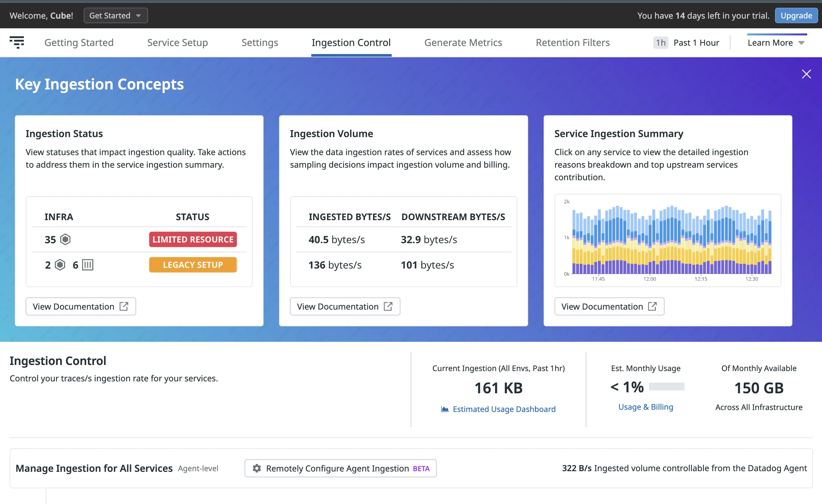The height and width of the screenshot is (504, 822).
Task: Click external-link icon in Ingestion Status card
Action: (124, 306)
